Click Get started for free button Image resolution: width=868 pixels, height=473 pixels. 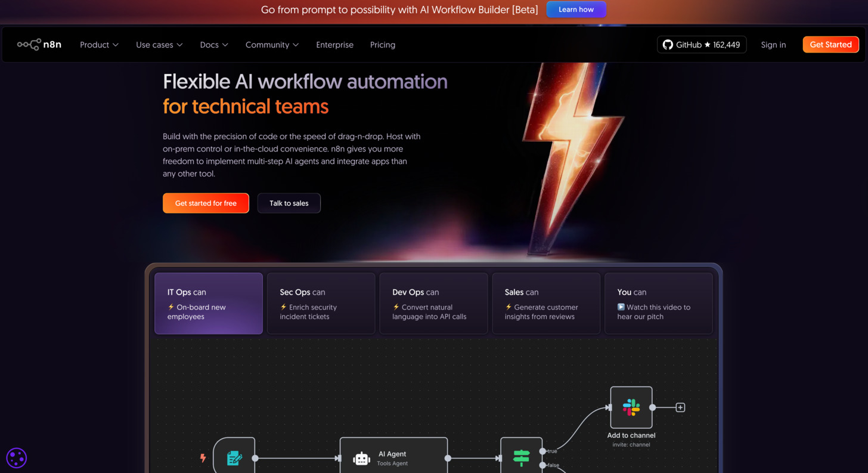point(206,203)
